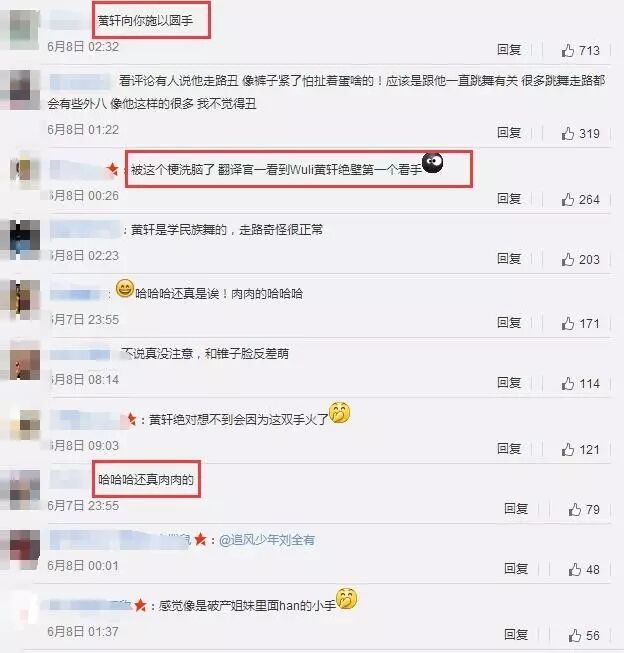Like the comment with 121 likes

pos(568,449)
